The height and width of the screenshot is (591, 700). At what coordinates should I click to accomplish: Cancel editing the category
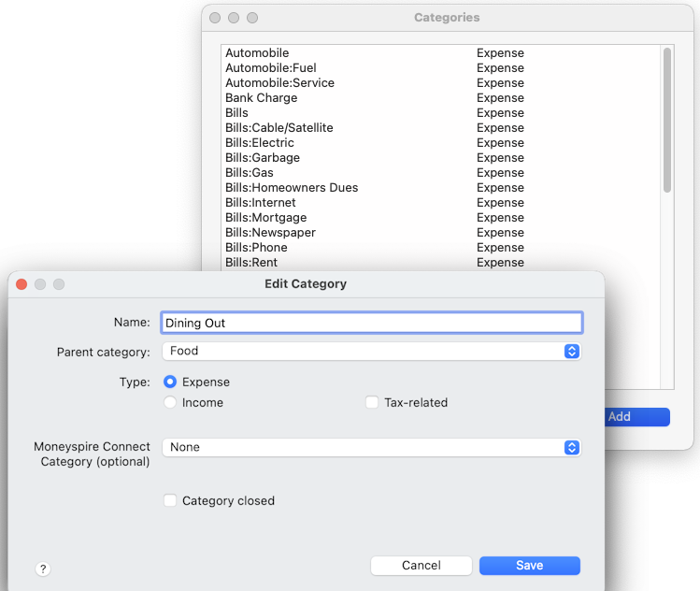(x=421, y=566)
